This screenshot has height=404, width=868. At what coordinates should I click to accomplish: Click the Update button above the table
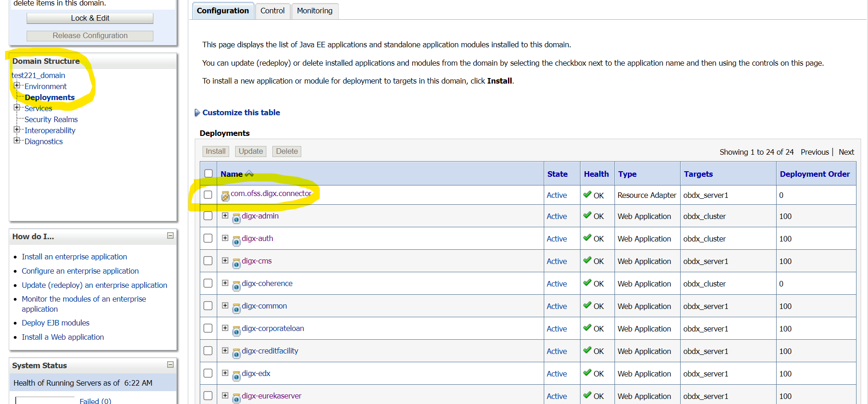[x=251, y=151]
